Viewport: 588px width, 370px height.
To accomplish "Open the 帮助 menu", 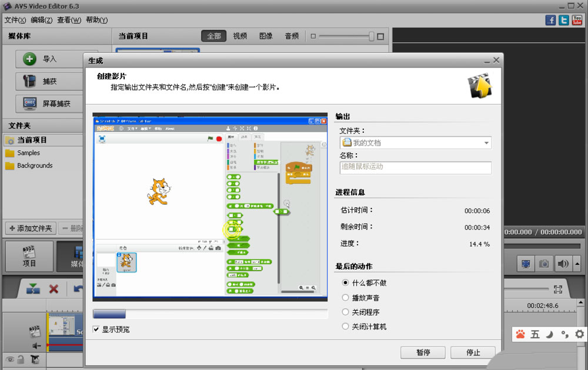I will [97, 20].
